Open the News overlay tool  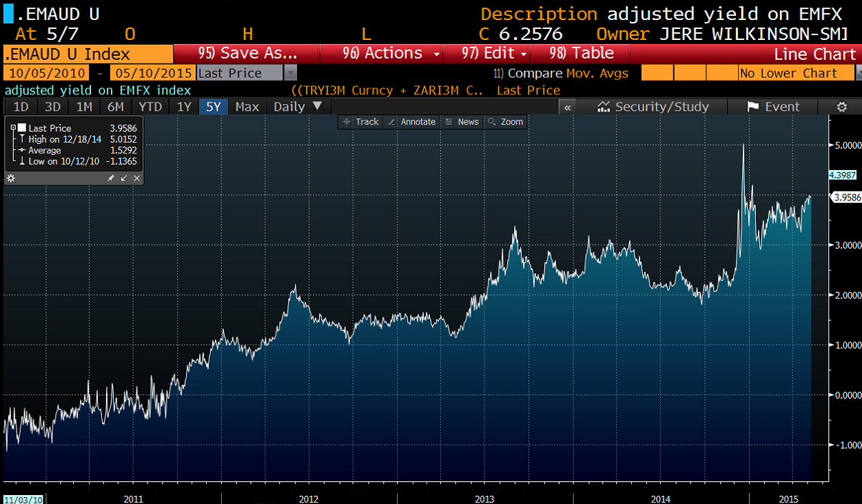(461, 122)
